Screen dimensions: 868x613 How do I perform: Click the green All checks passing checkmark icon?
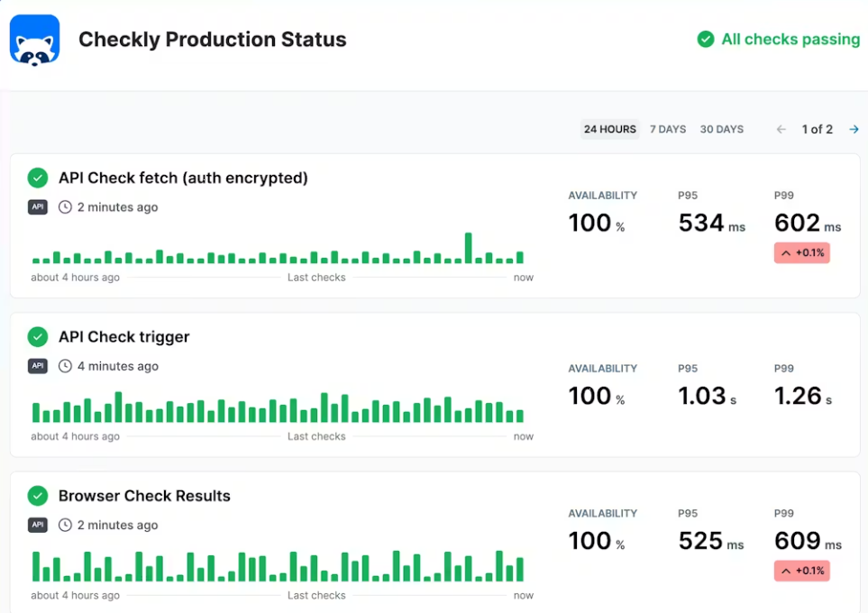pyautogui.click(x=706, y=40)
